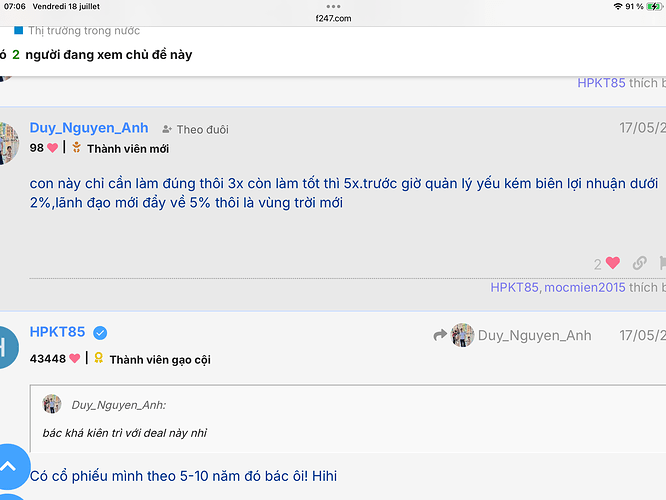Screen dimensions: 666x500
Task: Open the HPKT85 username link
Action: coord(59,333)
